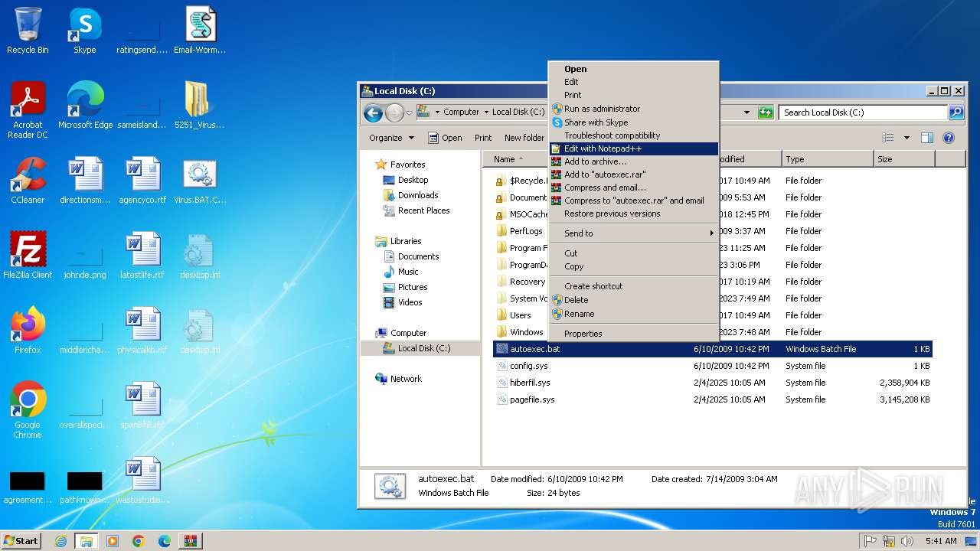Viewport: 980px width, 551px height.
Task: Sort files by the Type column header
Action: click(828, 159)
